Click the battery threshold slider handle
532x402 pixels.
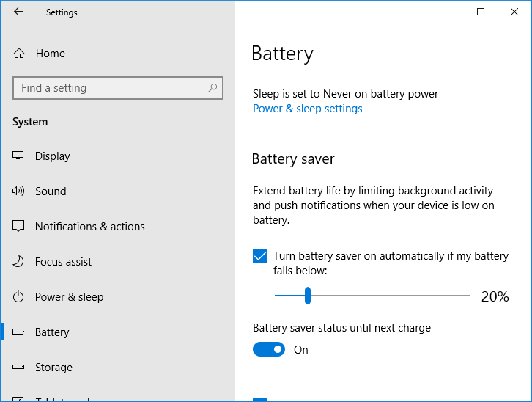[308, 296]
